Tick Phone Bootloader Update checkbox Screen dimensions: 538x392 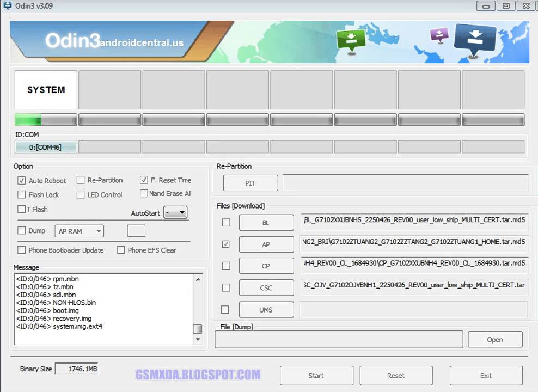pyautogui.click(x=22, y=250)
